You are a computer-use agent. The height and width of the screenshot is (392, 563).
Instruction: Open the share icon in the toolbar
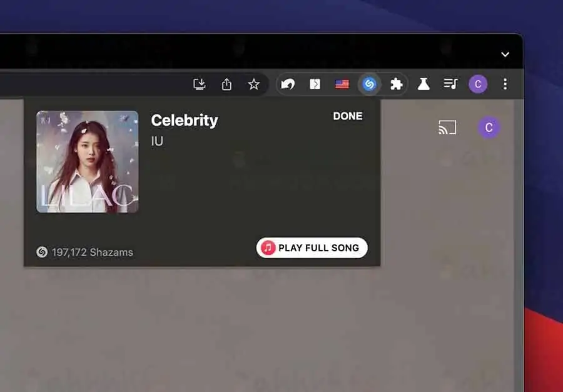point(226,83)
